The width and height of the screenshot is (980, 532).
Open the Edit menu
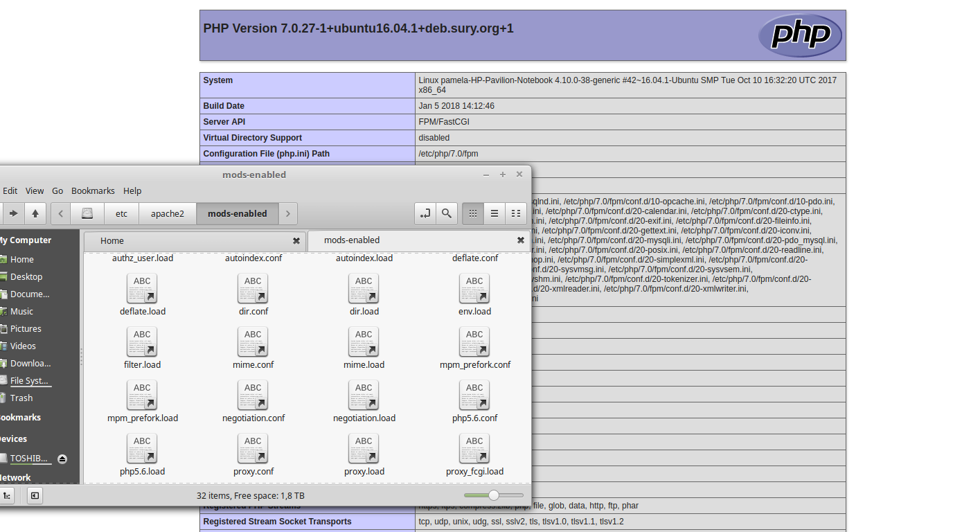10,190
